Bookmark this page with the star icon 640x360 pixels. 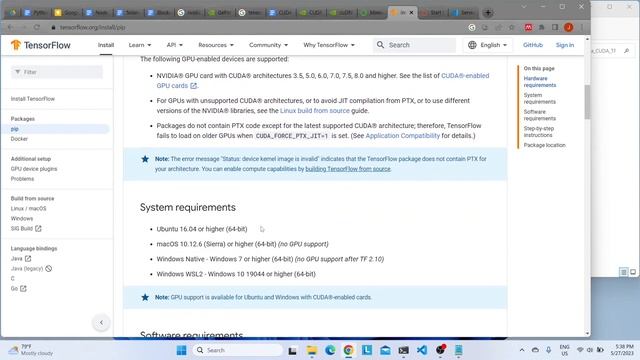[x=511, y=27]
